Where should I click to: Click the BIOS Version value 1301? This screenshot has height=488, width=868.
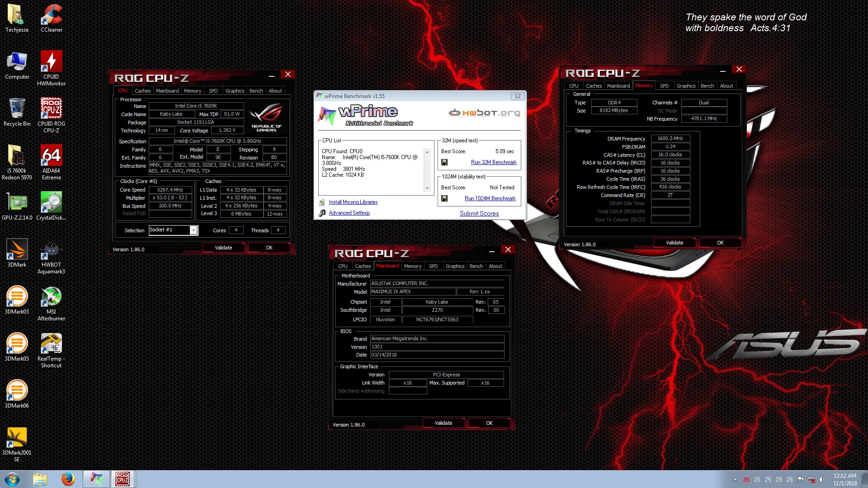(x=437, y=347)
